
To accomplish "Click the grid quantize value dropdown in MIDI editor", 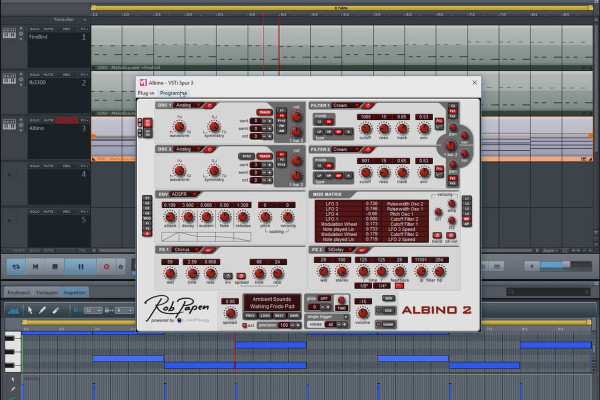I will (x=93, y=310).
